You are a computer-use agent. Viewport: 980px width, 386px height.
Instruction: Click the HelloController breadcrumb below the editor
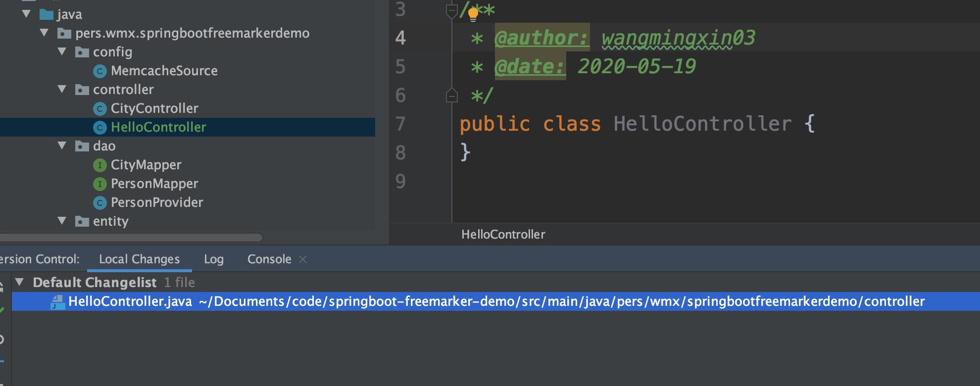click(x=503, y=235)
